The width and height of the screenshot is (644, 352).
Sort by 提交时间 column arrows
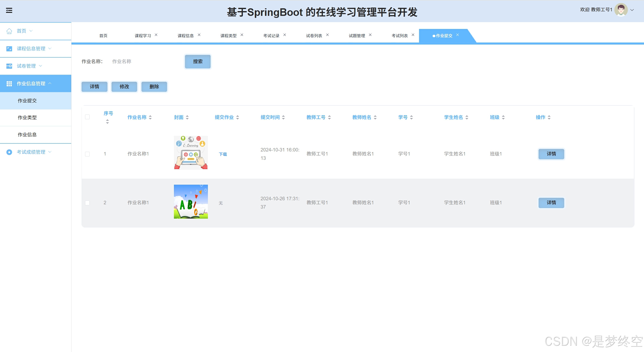tap(283, 118)
